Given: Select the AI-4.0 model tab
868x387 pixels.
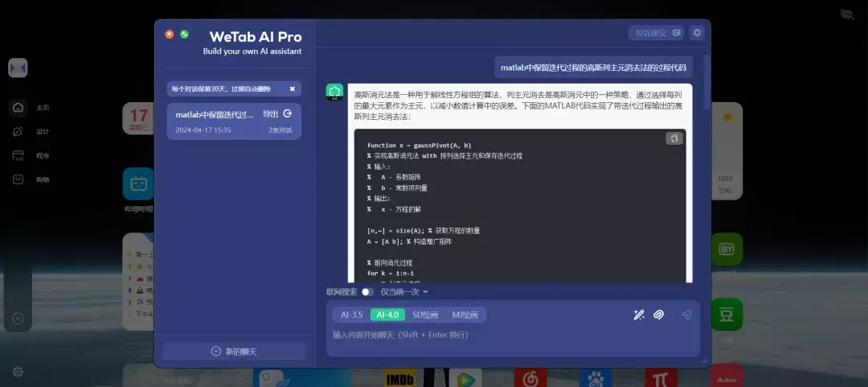Looking at the screenshot, I should coord(387,315).
